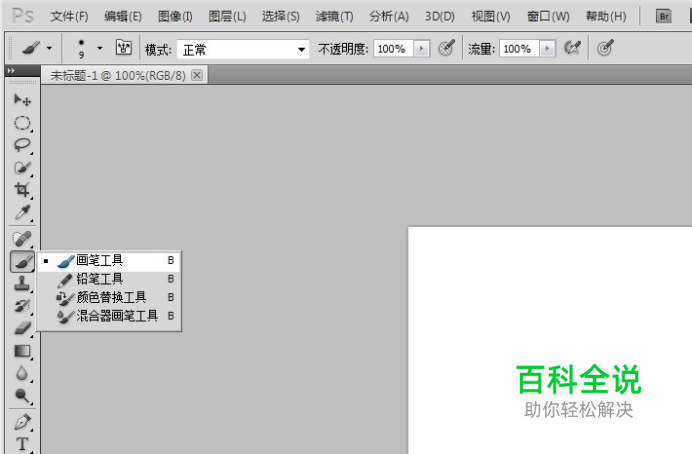Open the 帮助(H) menu
The height and width of the screenshot is (454, 692).
[606, 17]
